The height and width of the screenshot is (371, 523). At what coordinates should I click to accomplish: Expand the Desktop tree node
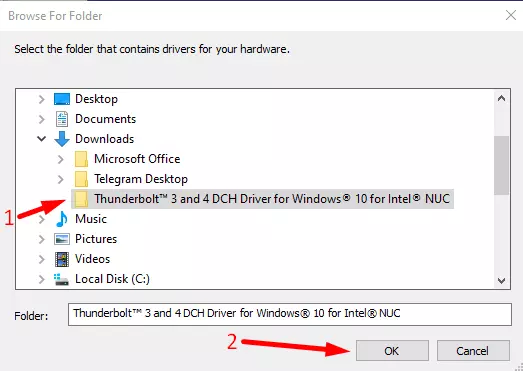(41, 99)
